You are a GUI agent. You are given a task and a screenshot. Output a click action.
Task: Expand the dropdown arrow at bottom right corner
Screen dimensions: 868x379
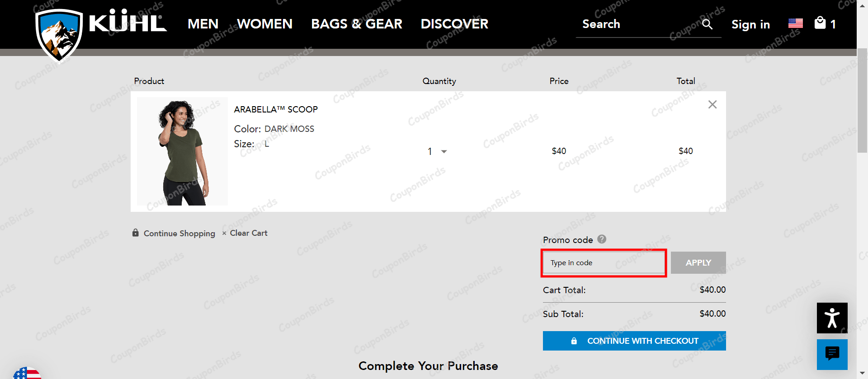click(862, 373)
